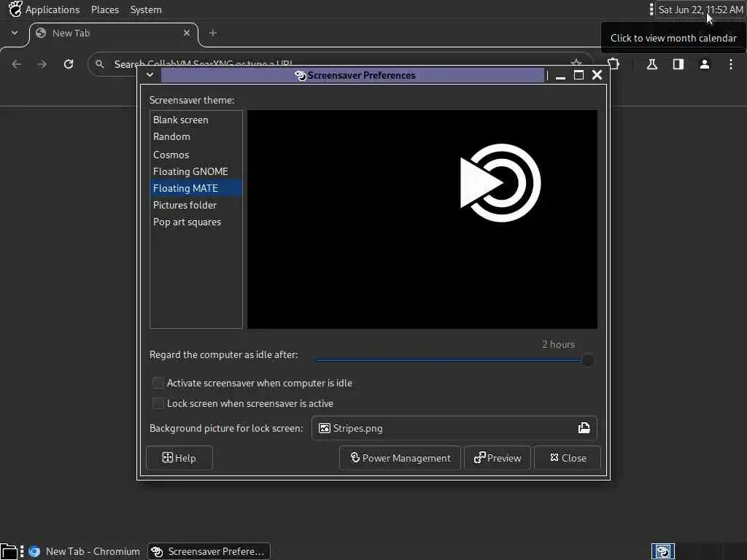Open the Applications menu
The image size is (747, 560).
[x=53, y=9]
